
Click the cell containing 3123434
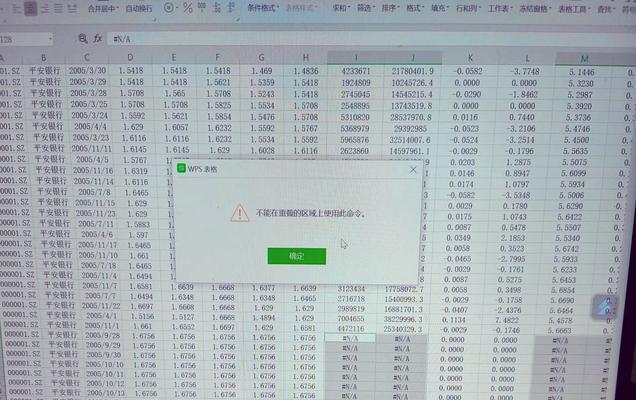tap(351, 289)
